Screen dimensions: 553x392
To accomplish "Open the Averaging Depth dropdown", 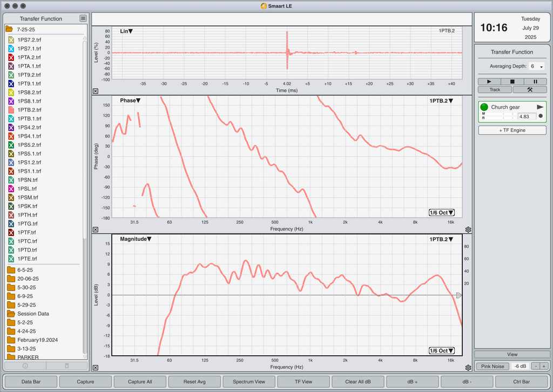I will point(536,66).
